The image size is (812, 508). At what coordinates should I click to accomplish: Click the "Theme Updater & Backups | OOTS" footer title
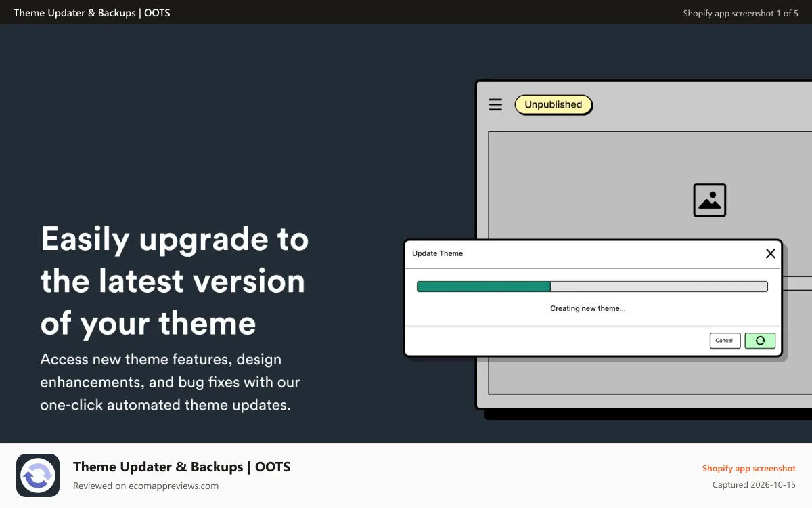[x=182, y=467]
